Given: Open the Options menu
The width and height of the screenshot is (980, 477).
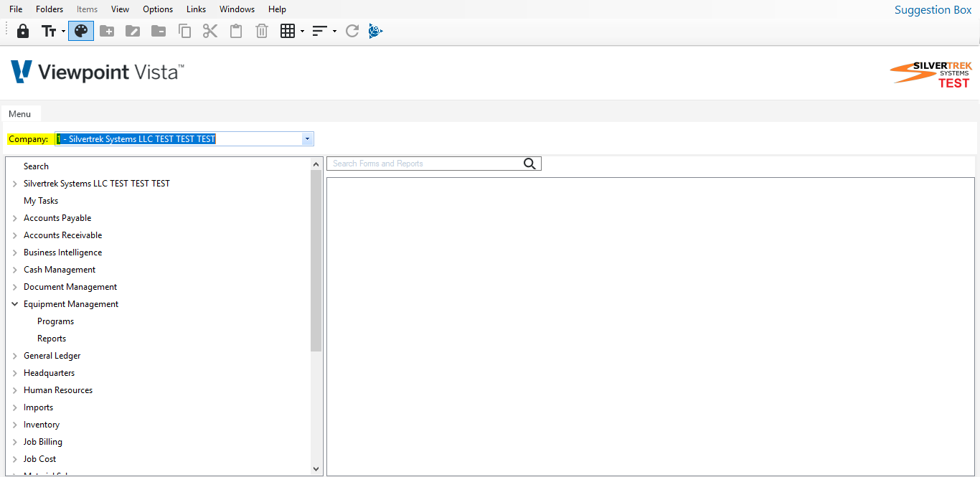Looking at the screenshot, I should pyautogui.click(x=158, y=9).
